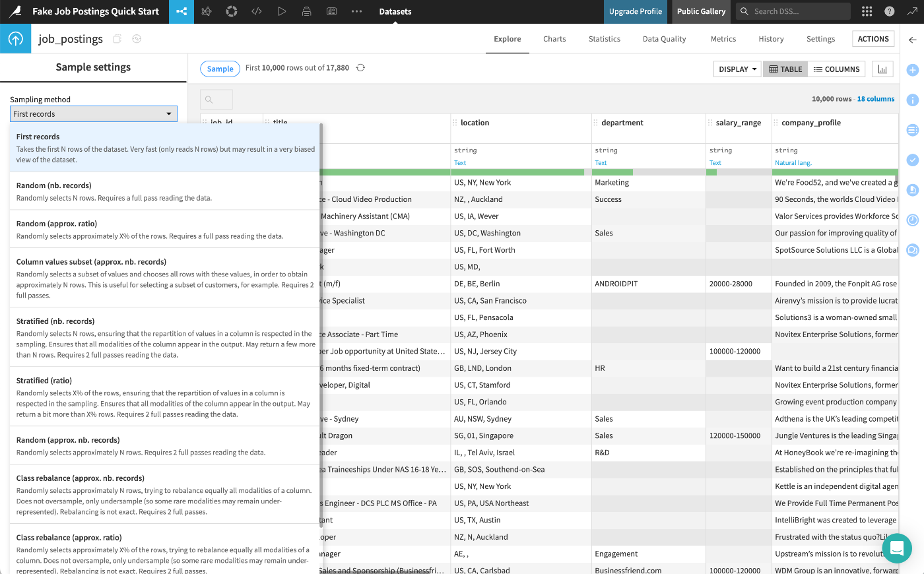Click the Upgrade Profile button
924x574 pixels.
[636, 11]
